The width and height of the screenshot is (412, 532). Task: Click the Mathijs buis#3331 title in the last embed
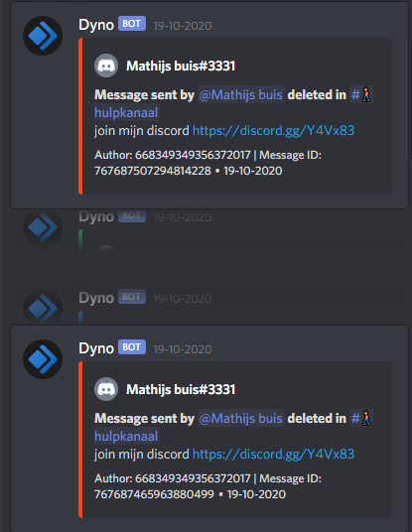coord(181,389)
